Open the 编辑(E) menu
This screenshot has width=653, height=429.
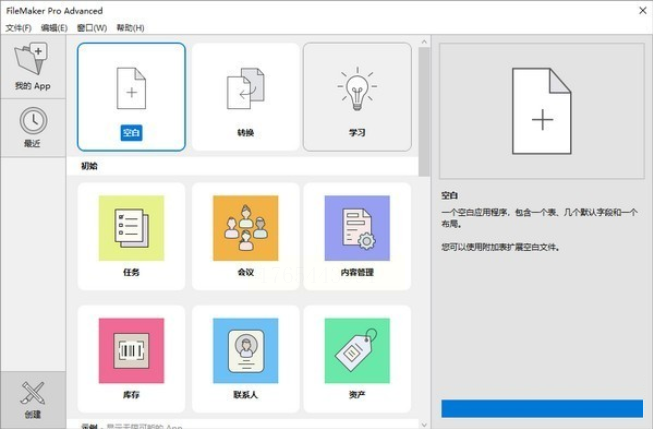pos(54,28)
